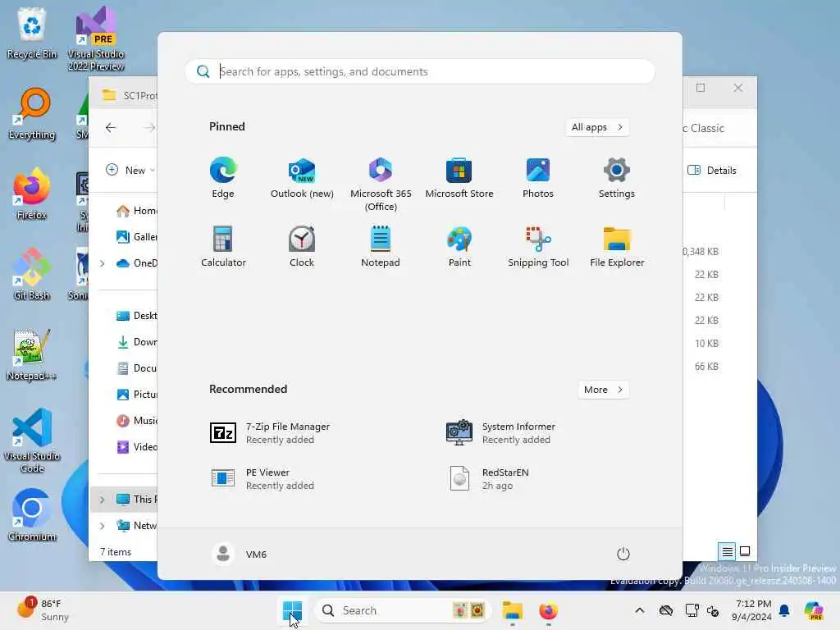Open Desktop quick access folder
Viewport: 840px width, 630px height.
136,316
